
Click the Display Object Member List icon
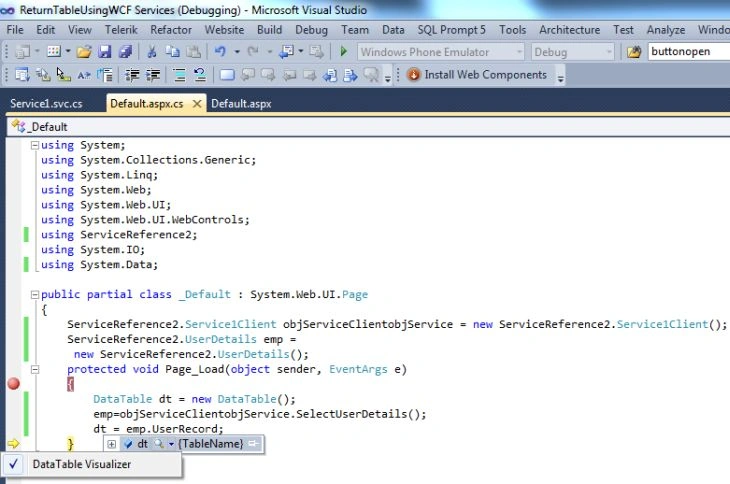[22, 74]
